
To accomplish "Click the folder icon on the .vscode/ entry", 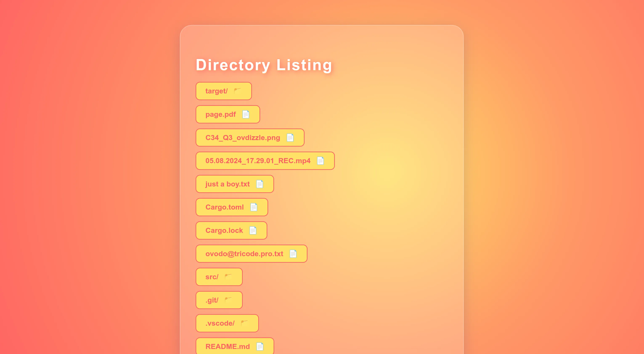I will coord(244,323).
